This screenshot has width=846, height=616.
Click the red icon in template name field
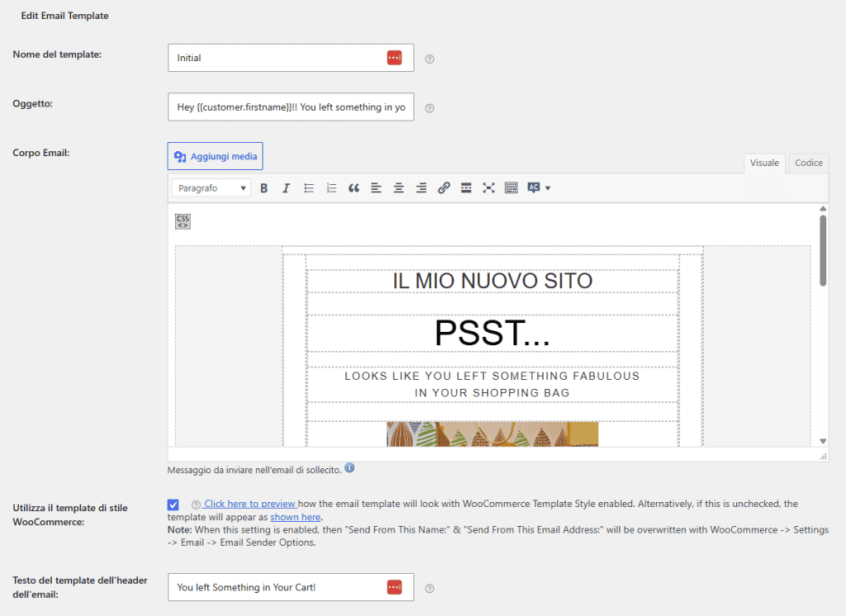tap(394, 58)
